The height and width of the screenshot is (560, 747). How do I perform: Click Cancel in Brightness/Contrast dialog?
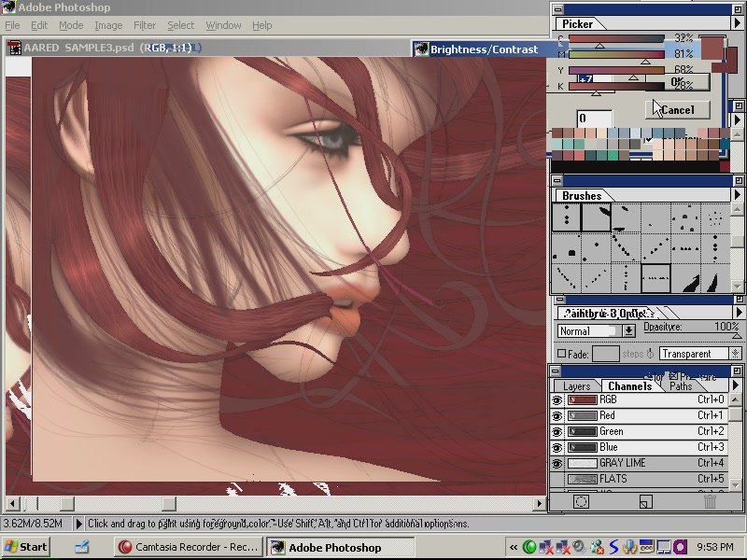click(x=678, y=110)
